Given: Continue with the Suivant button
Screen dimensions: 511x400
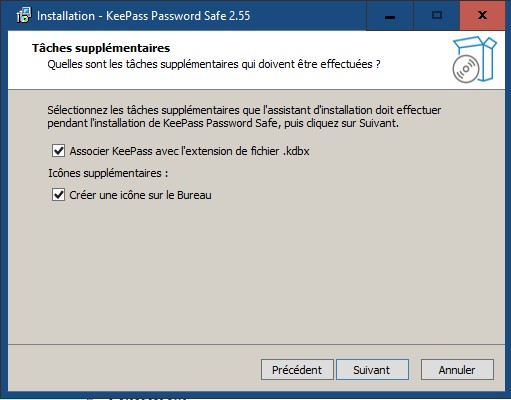Looking at the screenshot, I should 372,369.
